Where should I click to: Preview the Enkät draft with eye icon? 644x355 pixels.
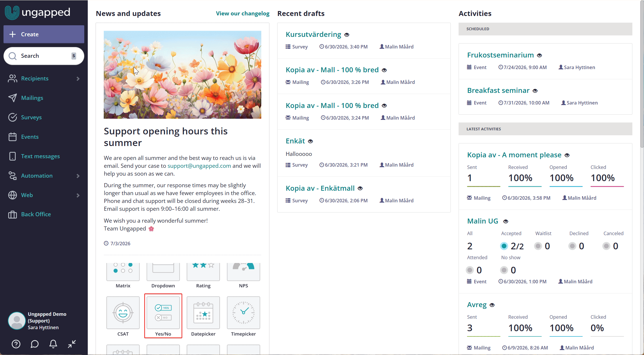(x=310, y=141)
